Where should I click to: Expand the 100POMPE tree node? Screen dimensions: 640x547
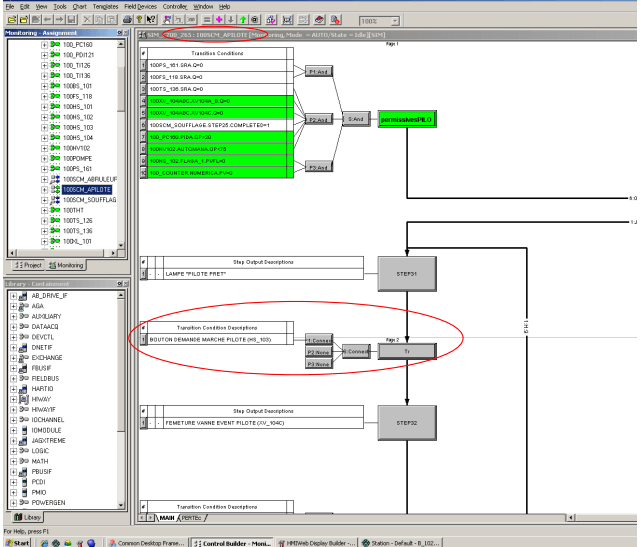[x=44, y=158]
